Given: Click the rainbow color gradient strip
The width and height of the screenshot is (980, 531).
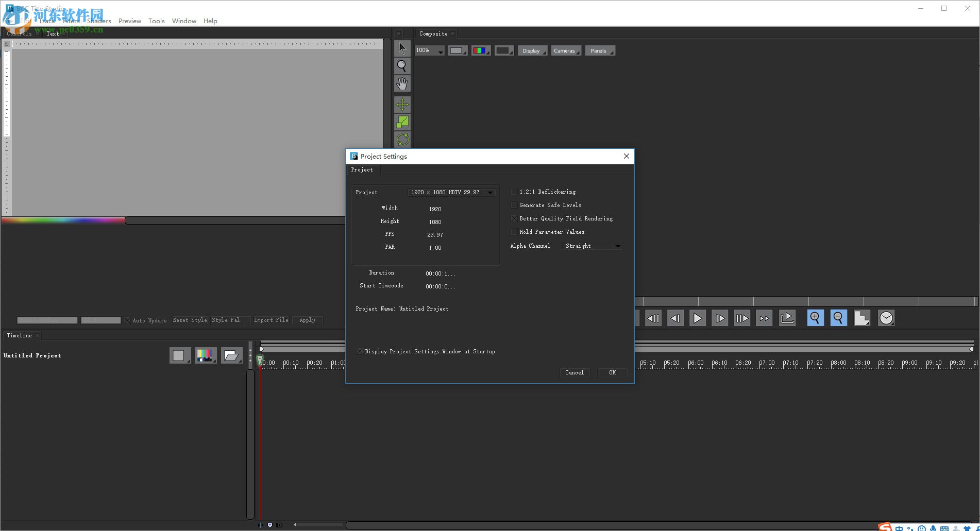Looking at the screenshot, I should coord(63,220).
